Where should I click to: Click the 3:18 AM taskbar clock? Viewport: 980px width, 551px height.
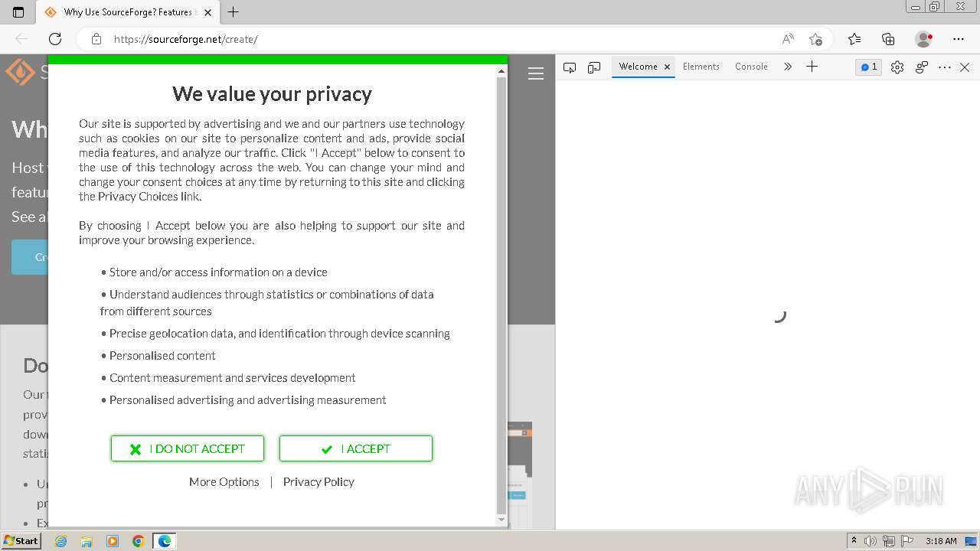(x=941, y=541)
